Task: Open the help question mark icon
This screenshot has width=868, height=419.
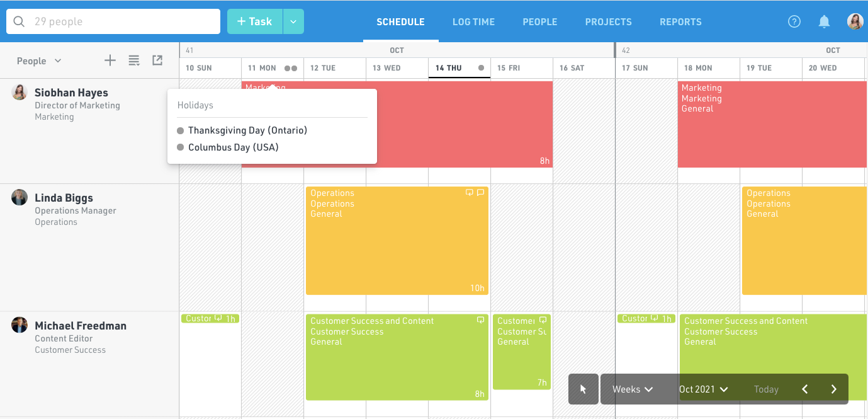Action: pyautogui.click(x=794, y=21)
